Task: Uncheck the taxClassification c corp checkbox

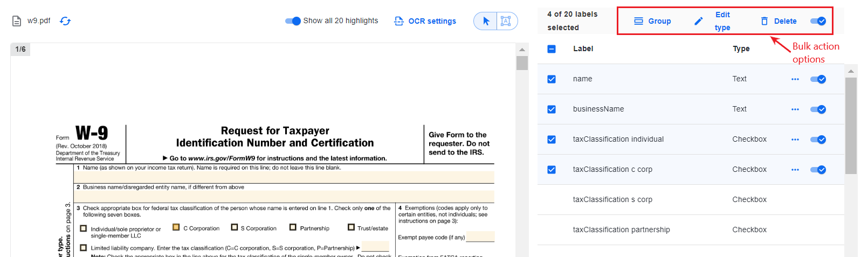Action: 552,170
